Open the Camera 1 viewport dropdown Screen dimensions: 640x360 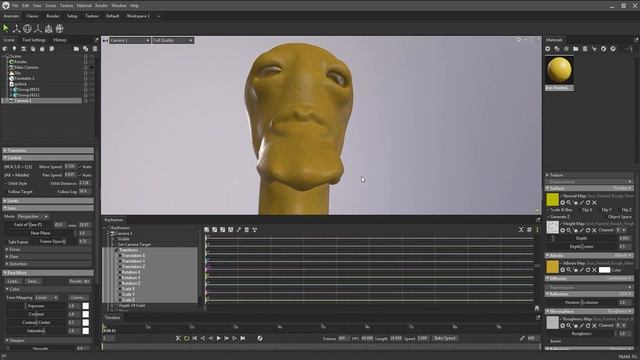pos(129,40)
